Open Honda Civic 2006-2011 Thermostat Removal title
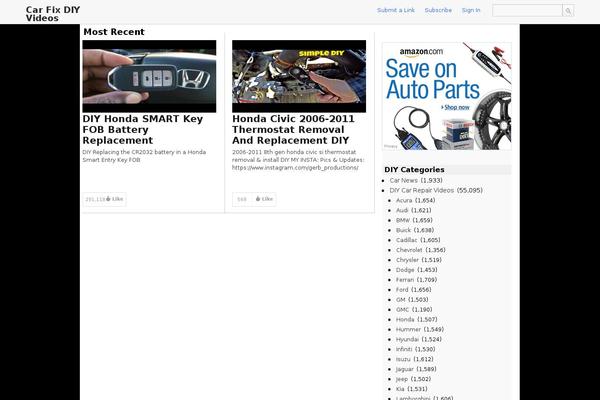The width and height of the screenshot is (600, 400). pyautogui.click(x=293, y=129)
